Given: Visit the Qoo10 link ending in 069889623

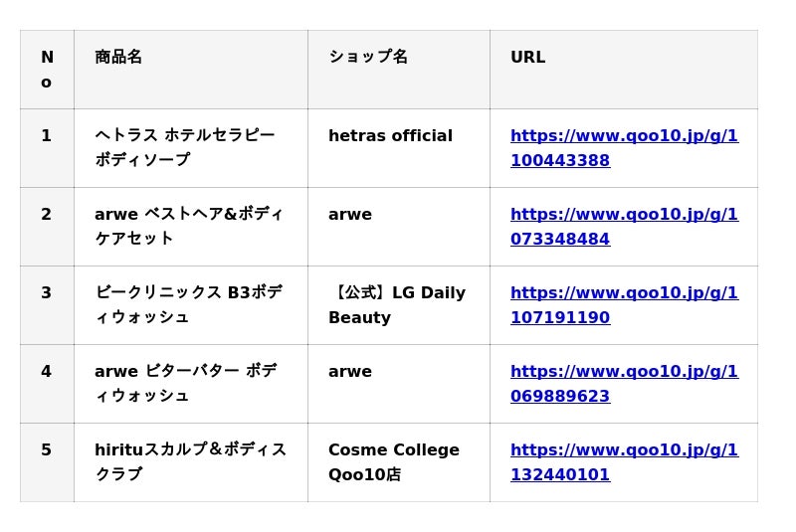Looking at the screenshot, I should click(x=624, y=384).
